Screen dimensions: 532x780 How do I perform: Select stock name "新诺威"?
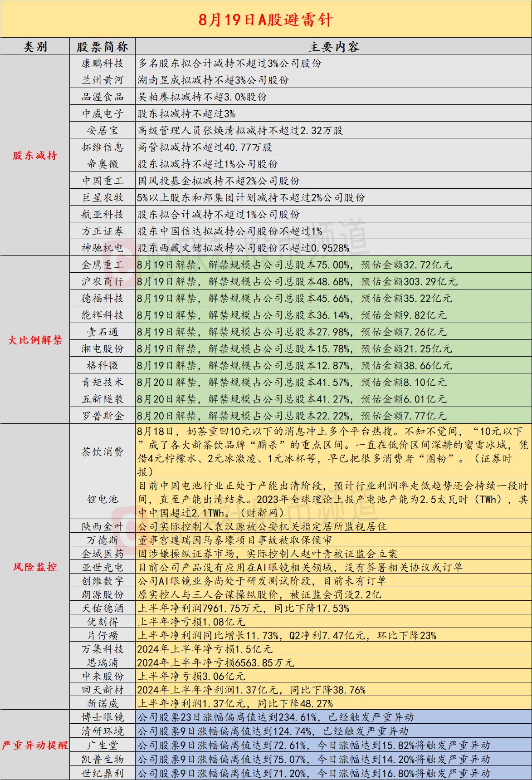click(102, 703)
